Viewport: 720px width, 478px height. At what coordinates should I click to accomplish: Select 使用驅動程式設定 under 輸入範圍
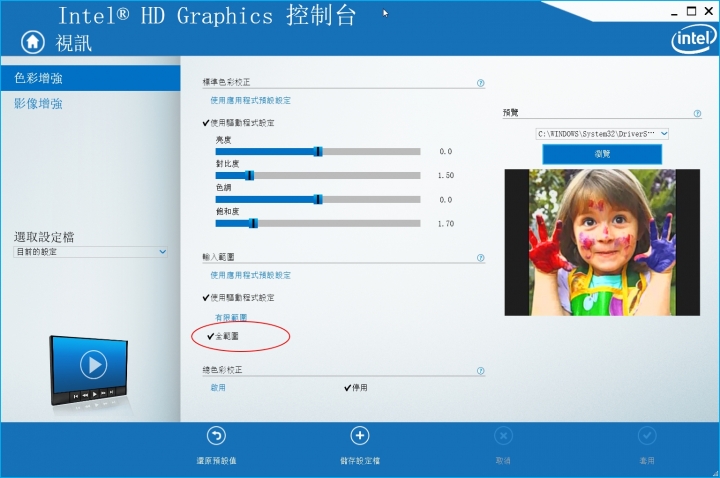click(238, 298)
